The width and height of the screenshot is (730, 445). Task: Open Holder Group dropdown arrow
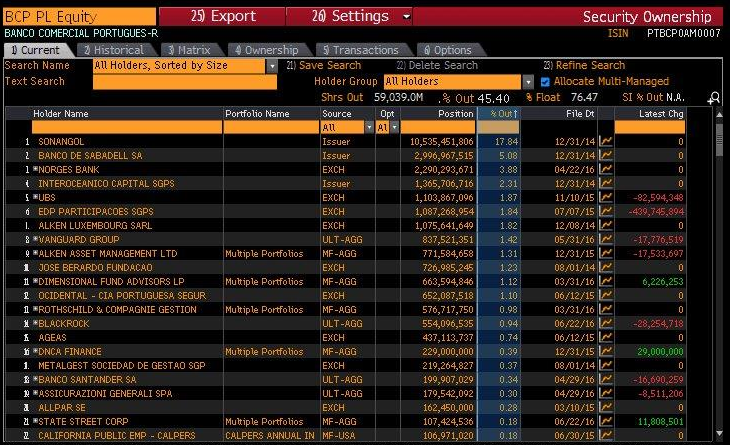[528, 82]
